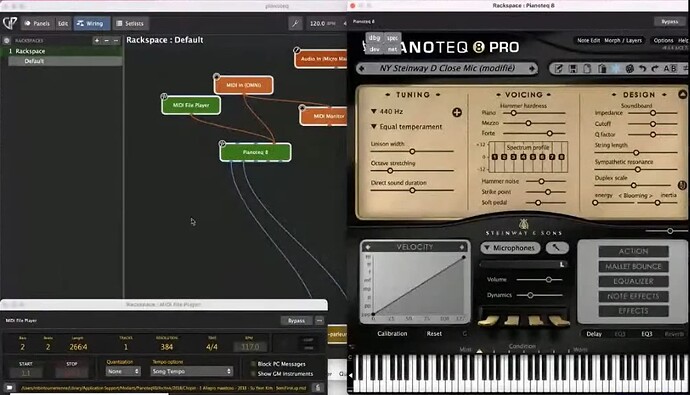Click the plus icon in the Tuning section
Image resolution: width=690 pixels, height=395 pixels.
click(457, 113)
